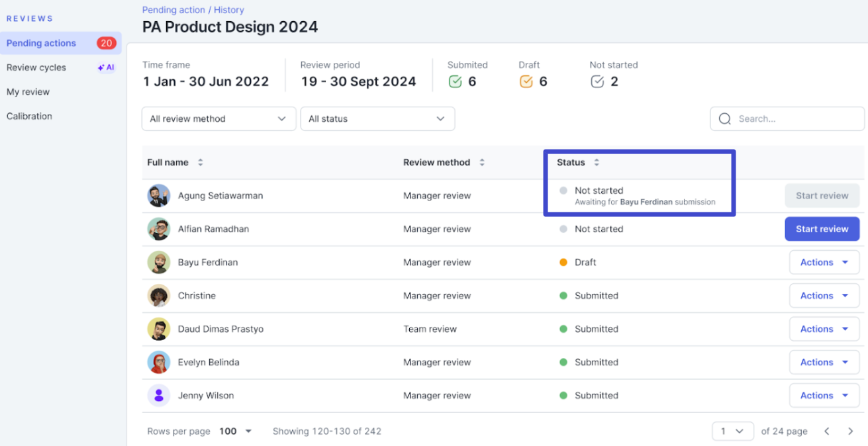
Task: Open My review in sidebar
Action: pos(28,92)
